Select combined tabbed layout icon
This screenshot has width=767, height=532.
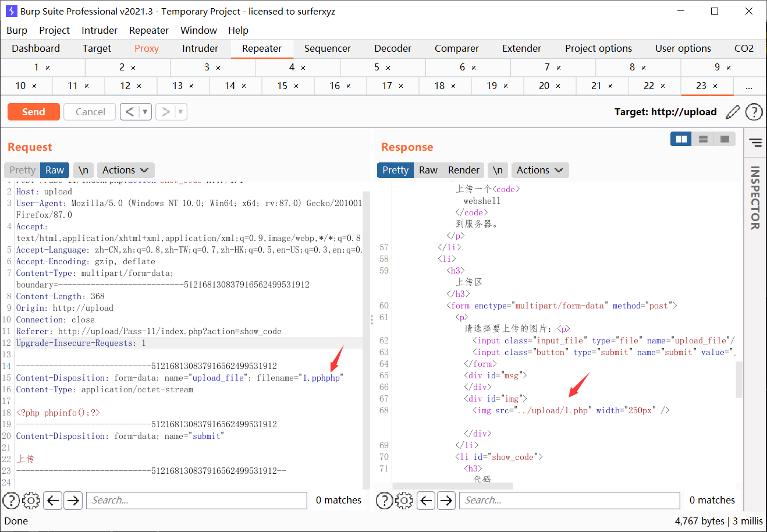725,139
